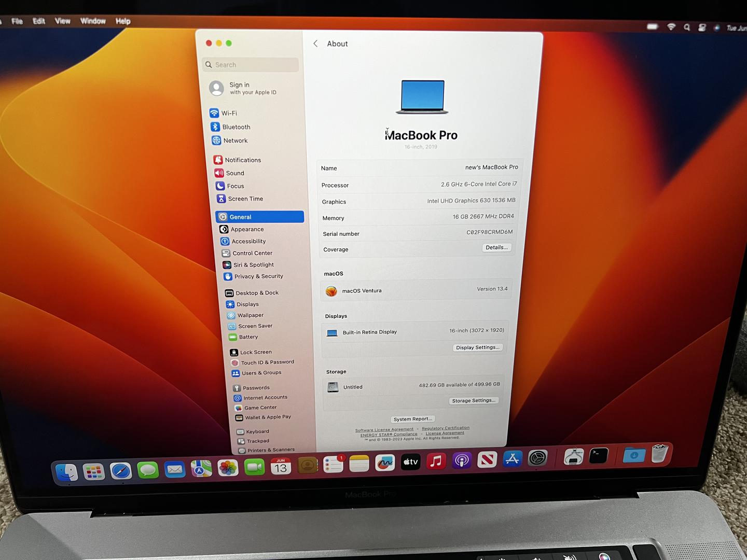The image size is (747, 560).
Task: Open Siri & Spotlight settings
Action: pyautogui.click(x=248, y=265)
